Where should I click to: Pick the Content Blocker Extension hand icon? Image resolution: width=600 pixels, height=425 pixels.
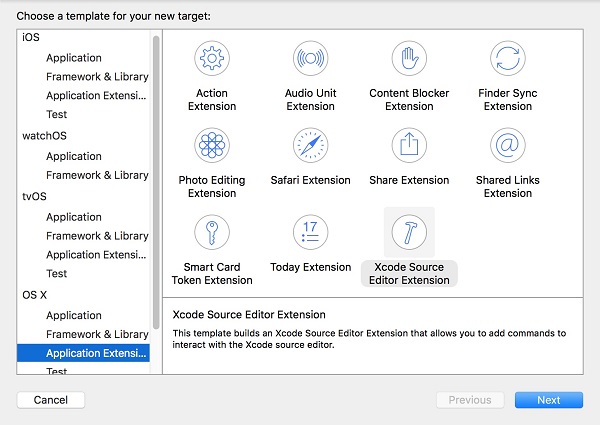(409, 59)
